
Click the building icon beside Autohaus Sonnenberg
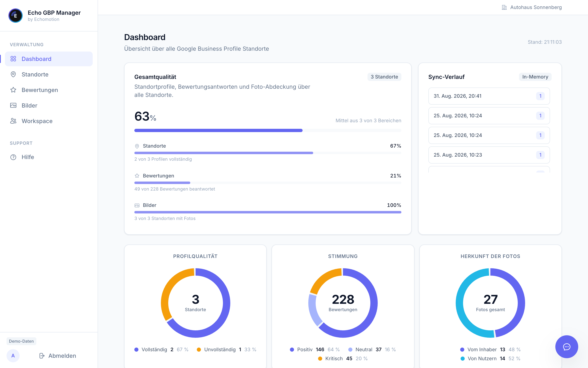click(x=504, y=8)
